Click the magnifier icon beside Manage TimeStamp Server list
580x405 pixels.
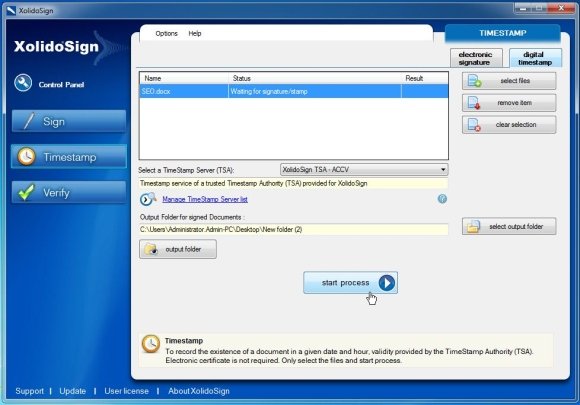tap(148, 199)
